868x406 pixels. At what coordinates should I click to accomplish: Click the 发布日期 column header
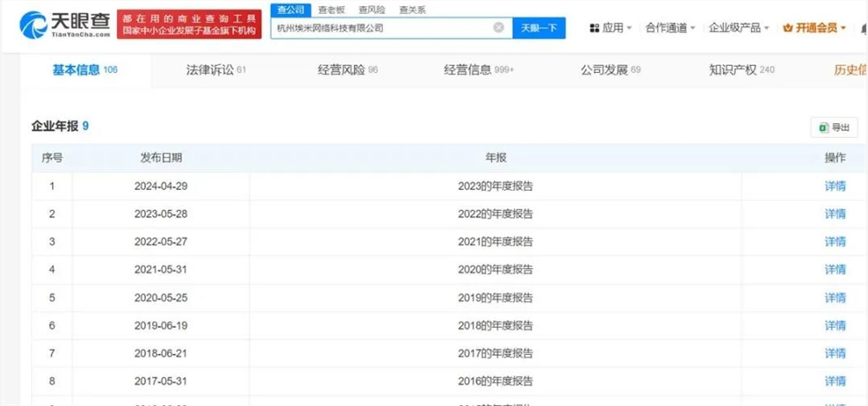pyautogui.click(x=161, y=158)
